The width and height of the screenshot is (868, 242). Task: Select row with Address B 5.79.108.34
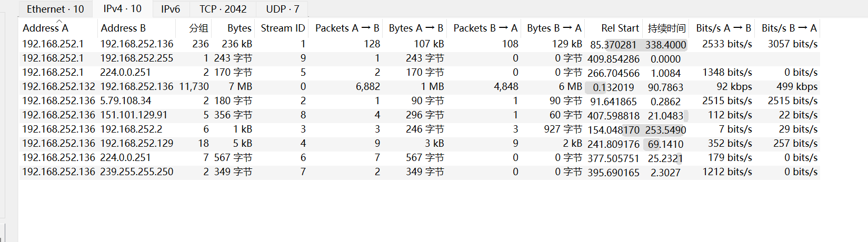pyautogui.click(x=125, y=101)
